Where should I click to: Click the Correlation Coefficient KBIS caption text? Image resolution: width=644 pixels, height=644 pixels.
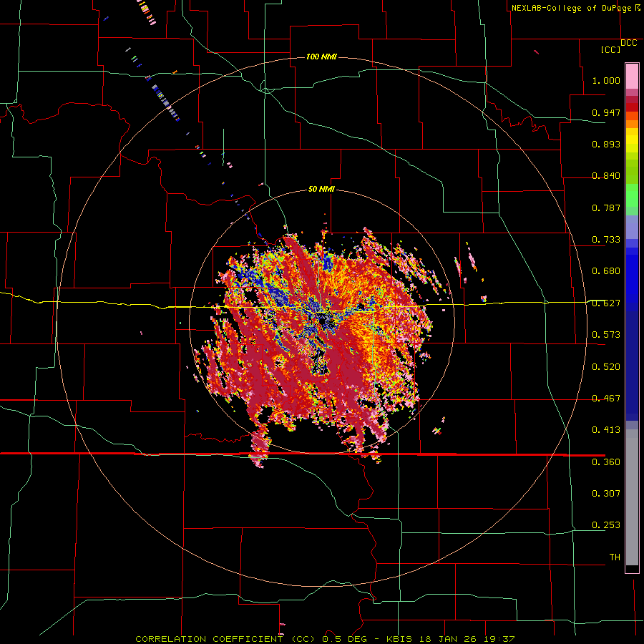[325, 639]
